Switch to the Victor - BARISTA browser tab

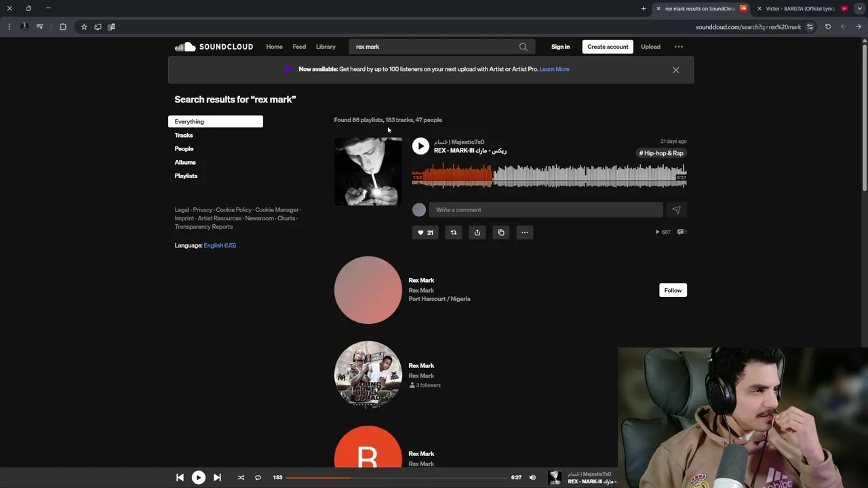point(799,9)
